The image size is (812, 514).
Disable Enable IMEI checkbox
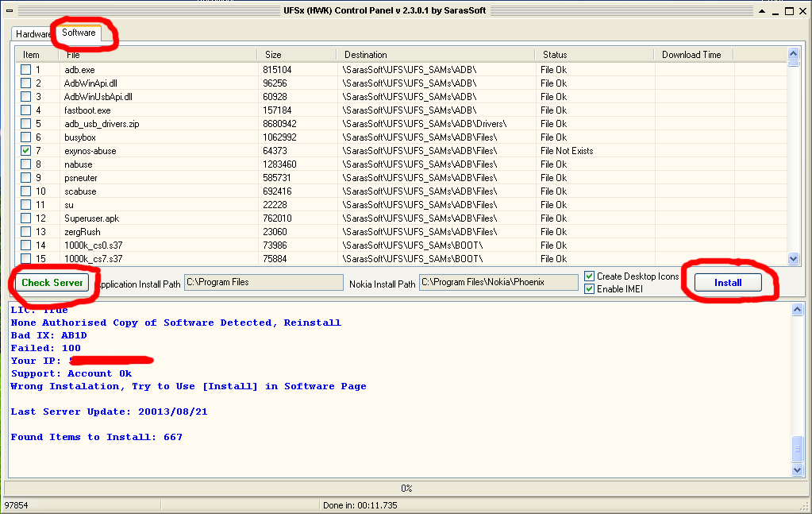coord(589,288)
